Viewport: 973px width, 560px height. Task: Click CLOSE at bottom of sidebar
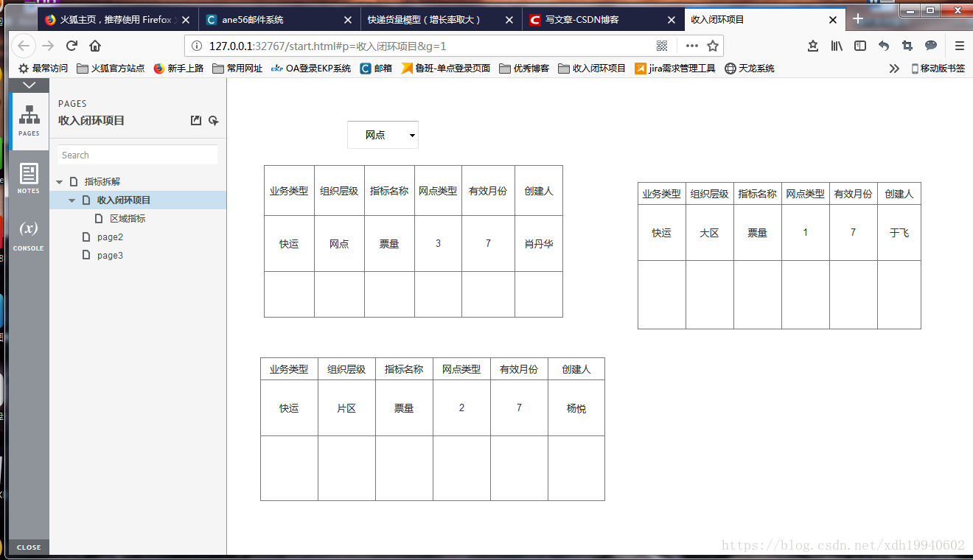(29, 547)
